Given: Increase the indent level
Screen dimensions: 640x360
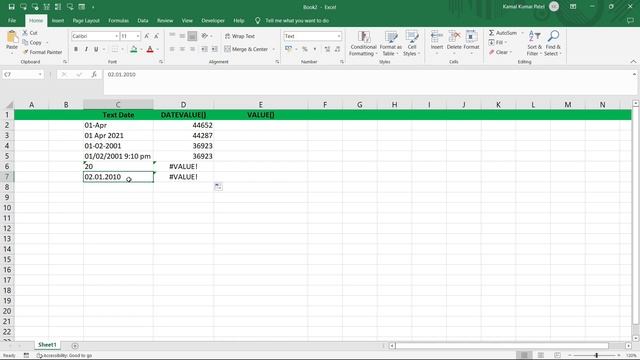Looking at the screenshot, I should coord(214,49).
